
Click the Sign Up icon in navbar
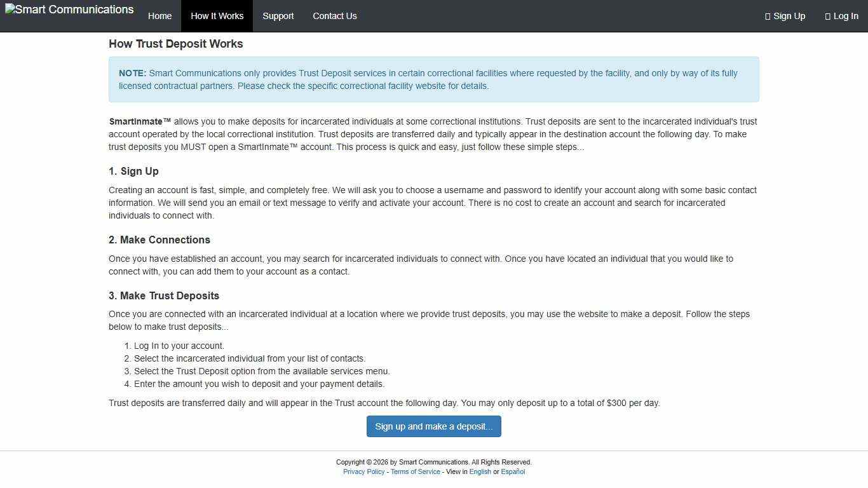click(768, 17)
